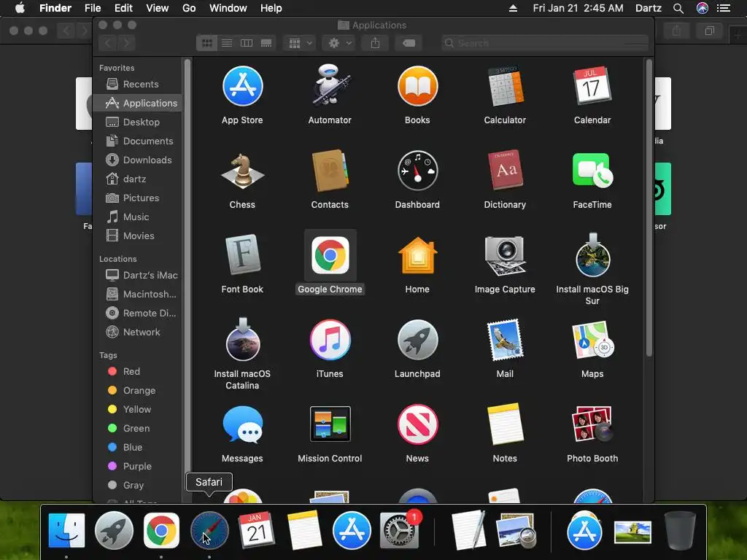The height and width of the screenshot is (560, 747).
Task: Open Automator in Applications folder
Action: 330,85
